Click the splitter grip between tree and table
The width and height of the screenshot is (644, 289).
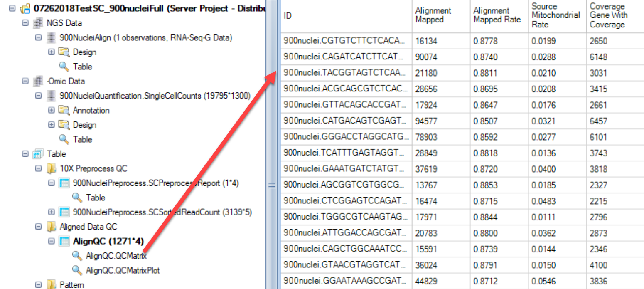pyautogui.click(x=272, y=186)
